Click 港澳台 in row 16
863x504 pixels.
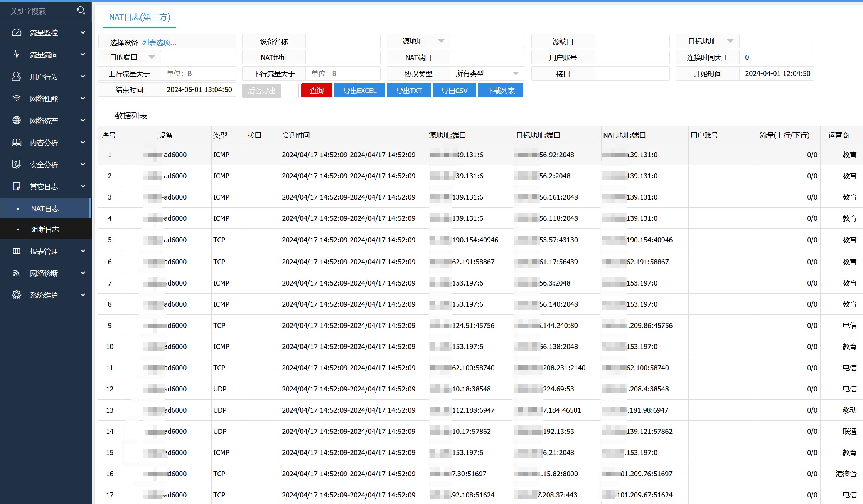[846, 474]
